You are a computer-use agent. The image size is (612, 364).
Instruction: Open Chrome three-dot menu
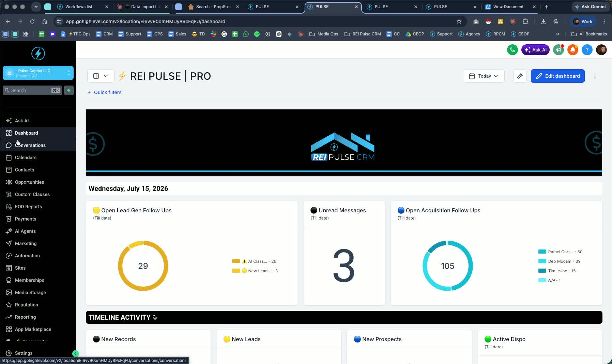[x=604, y=21]
